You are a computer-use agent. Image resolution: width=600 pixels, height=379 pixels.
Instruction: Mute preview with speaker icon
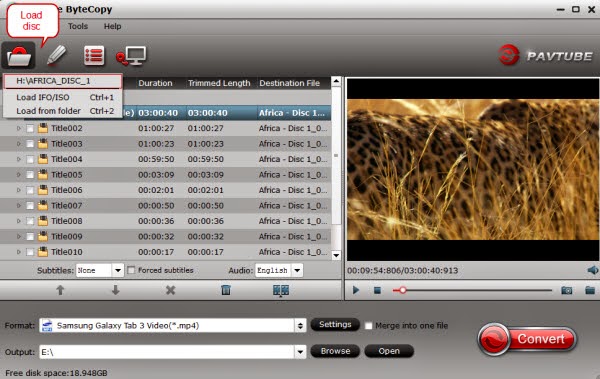(x=592, y=270)
